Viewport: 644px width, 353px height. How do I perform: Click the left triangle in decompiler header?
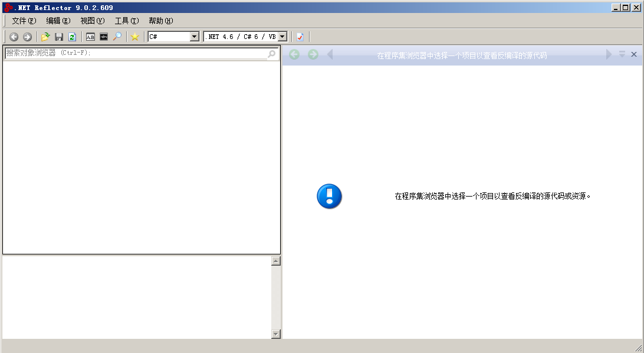click(330, 54)
